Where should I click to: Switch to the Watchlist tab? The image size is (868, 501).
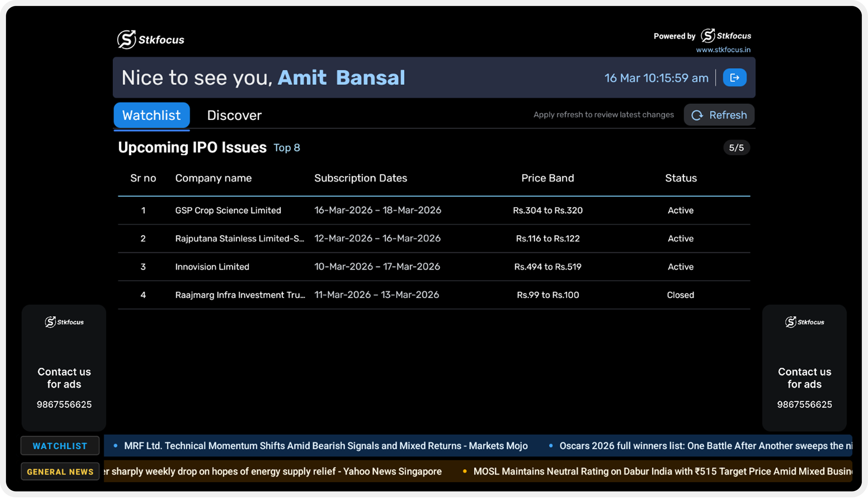(x=152, y=115)
